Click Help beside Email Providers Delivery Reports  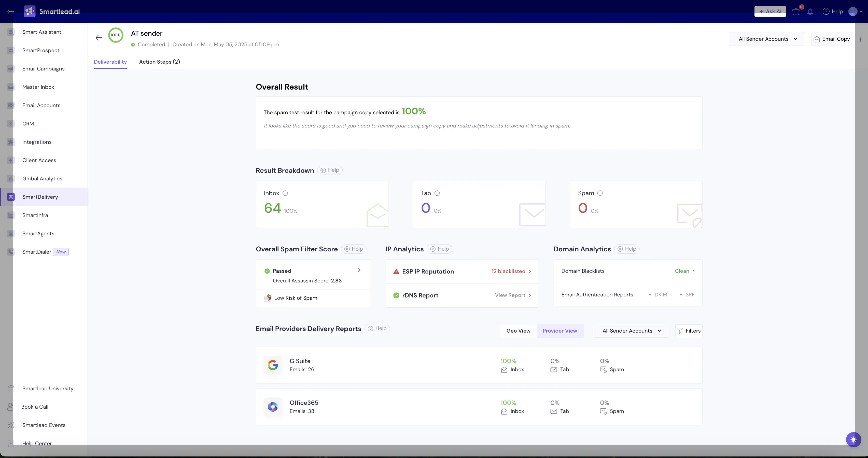pos(377,329)
